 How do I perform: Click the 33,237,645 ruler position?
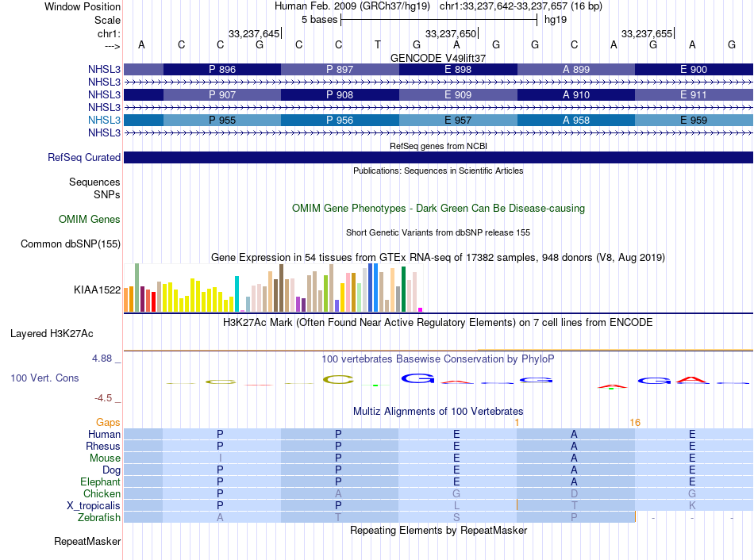coord(254,33)
